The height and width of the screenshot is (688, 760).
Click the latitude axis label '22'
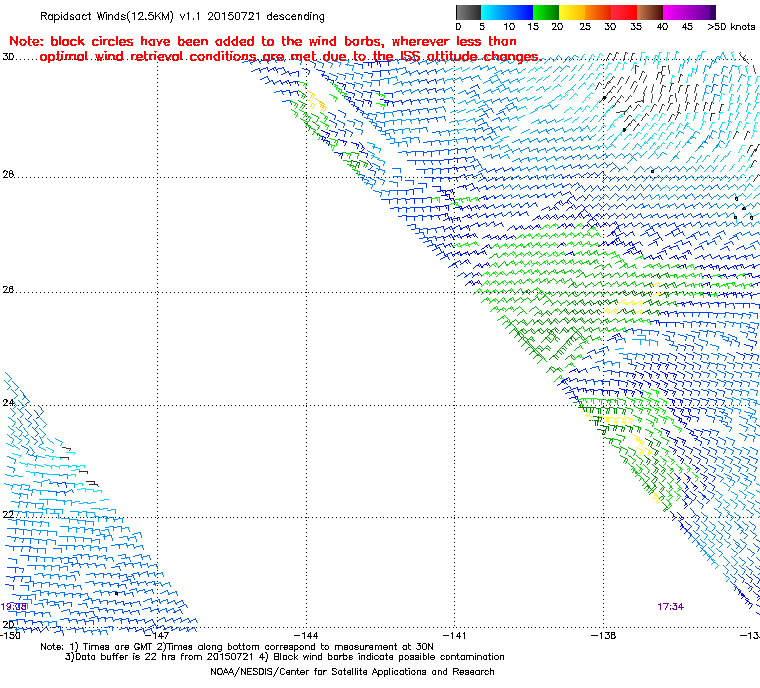tap(8, 514)
